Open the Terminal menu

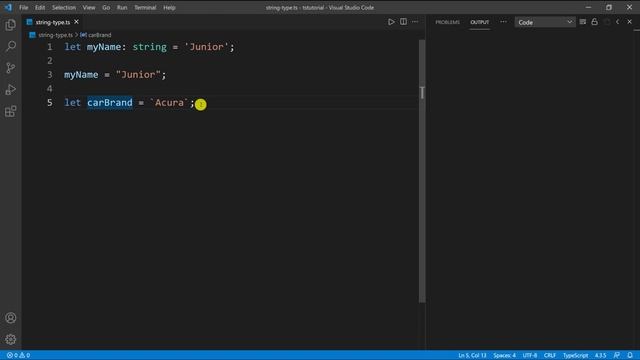tap(145, 7)
